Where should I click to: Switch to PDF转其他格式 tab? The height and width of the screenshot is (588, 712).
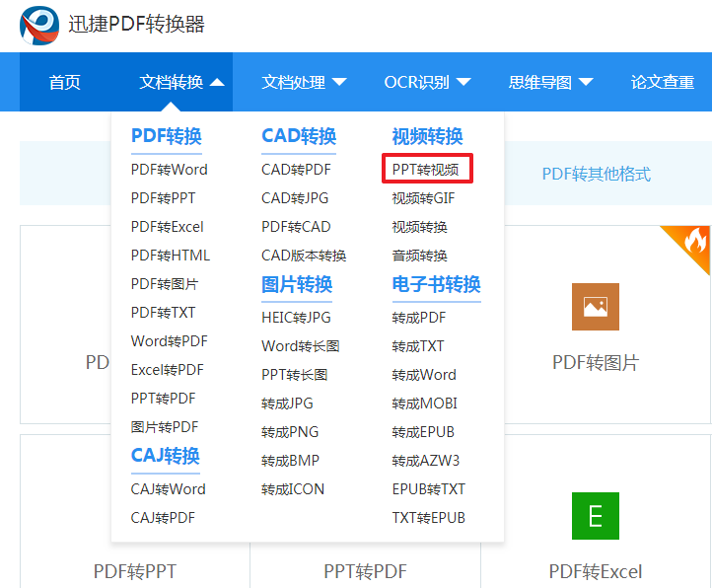coord(597,174)
